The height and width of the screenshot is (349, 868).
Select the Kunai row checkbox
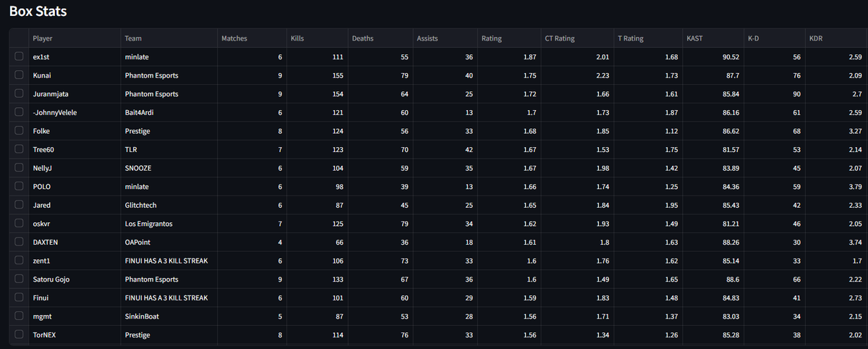[x=18, y=75]
